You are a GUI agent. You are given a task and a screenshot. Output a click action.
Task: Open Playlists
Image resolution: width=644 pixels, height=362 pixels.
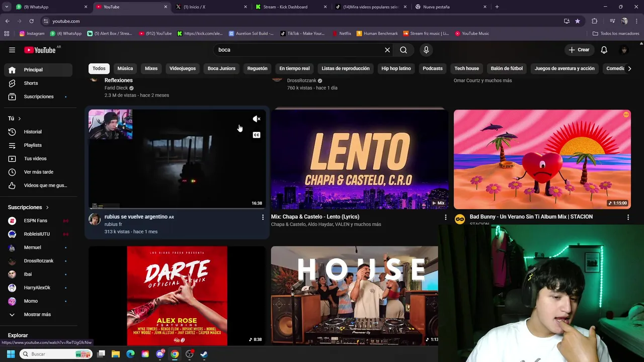coord(38,145)
